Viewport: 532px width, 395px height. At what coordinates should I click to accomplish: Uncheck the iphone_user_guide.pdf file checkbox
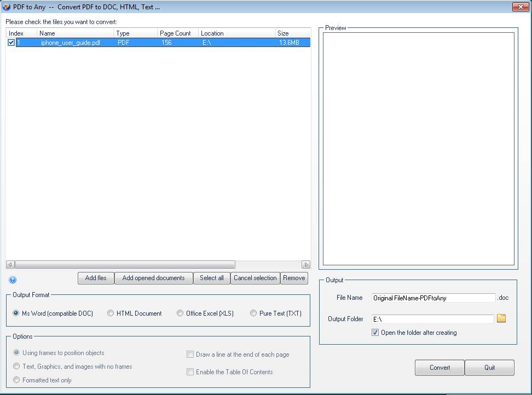(10, 42)
